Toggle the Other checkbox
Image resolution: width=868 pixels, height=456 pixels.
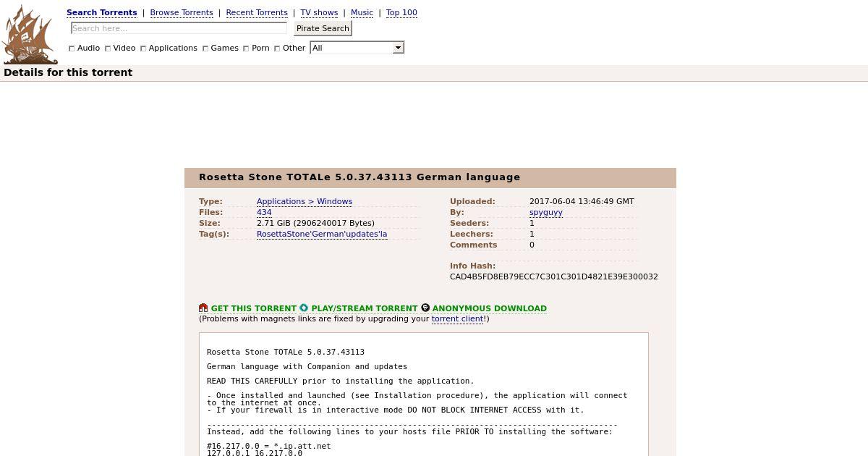(x=277, y=48)
